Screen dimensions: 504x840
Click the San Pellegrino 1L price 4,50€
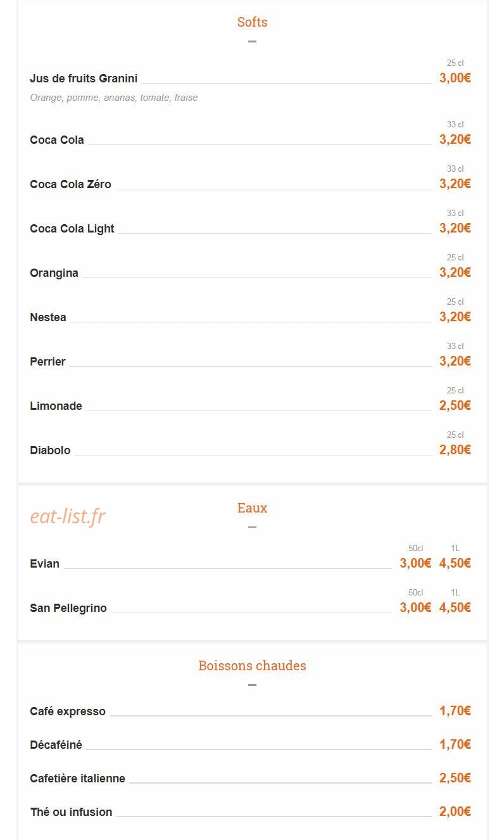[x=455, y=608]
